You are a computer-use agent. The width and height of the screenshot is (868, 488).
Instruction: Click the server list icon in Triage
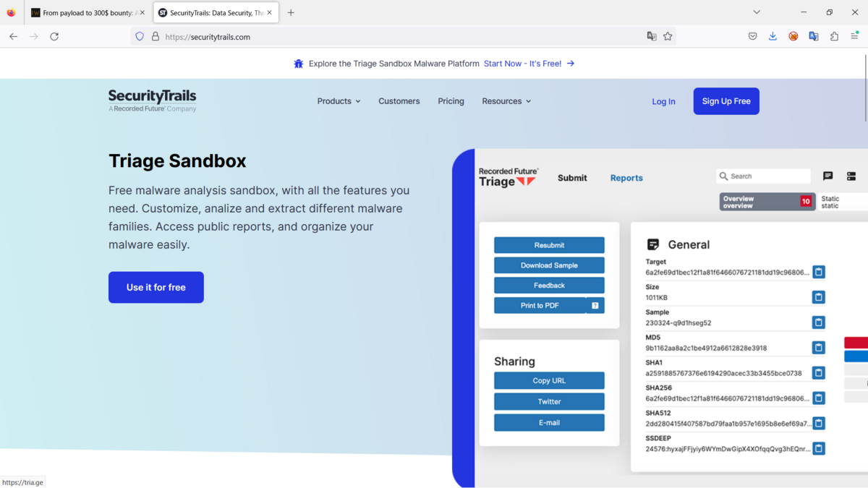click(x=851, y=176)
